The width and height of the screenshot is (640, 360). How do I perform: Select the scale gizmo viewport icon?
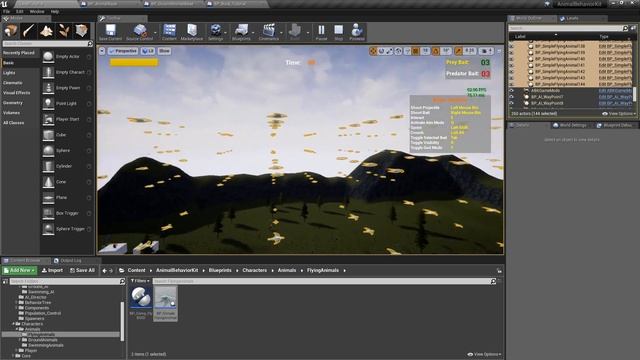[390, 51]
